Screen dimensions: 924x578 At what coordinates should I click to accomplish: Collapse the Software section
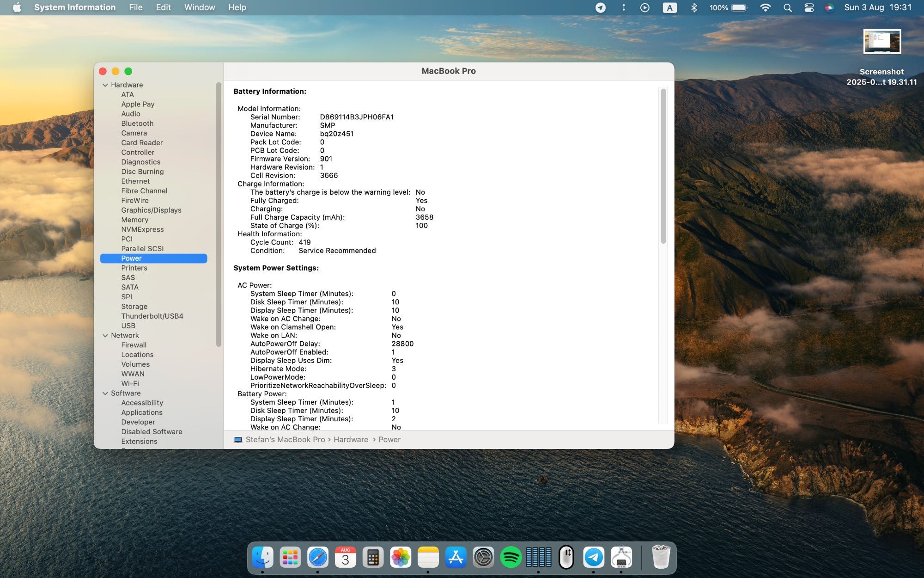[105, 394]
